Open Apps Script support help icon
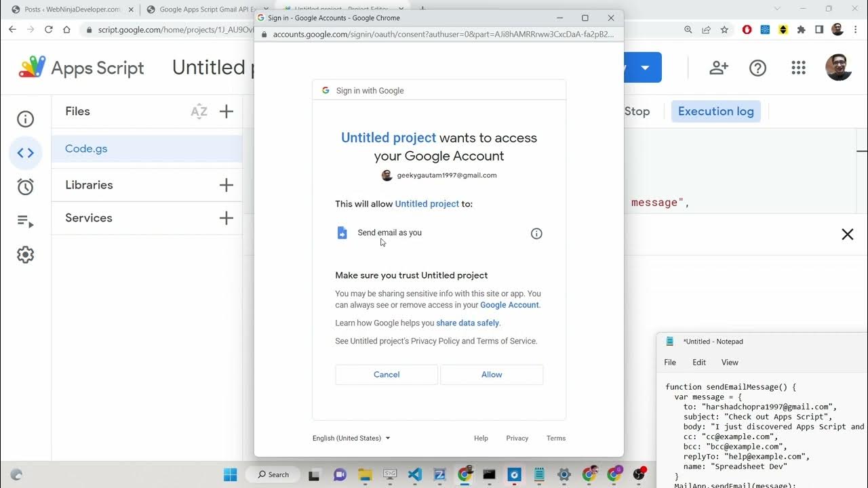Screen dimensions: 868x488 [x=757, y=68]
